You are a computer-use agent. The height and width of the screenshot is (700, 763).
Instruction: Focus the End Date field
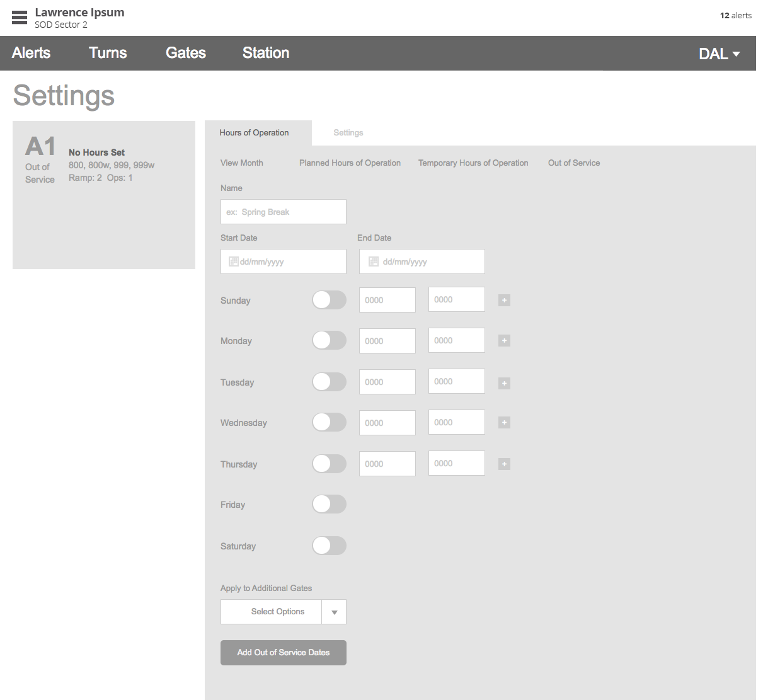pos(422,261)
